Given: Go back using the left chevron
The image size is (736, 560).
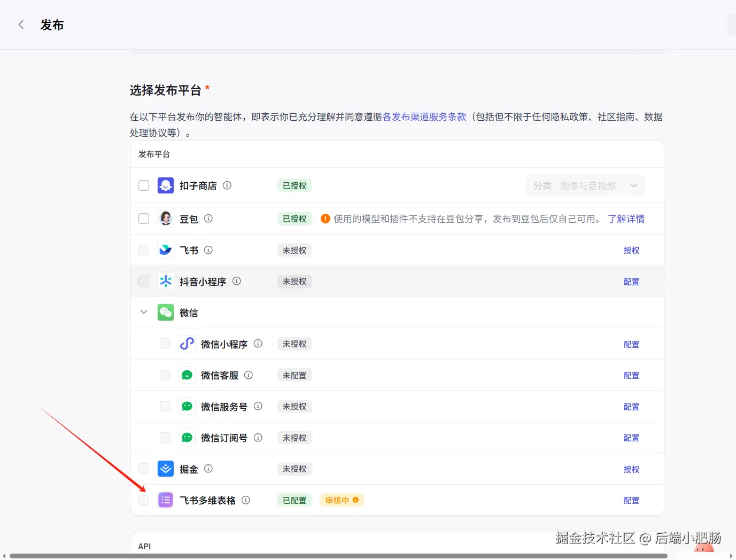Looking at the screenshot, I should coord(21,25).
